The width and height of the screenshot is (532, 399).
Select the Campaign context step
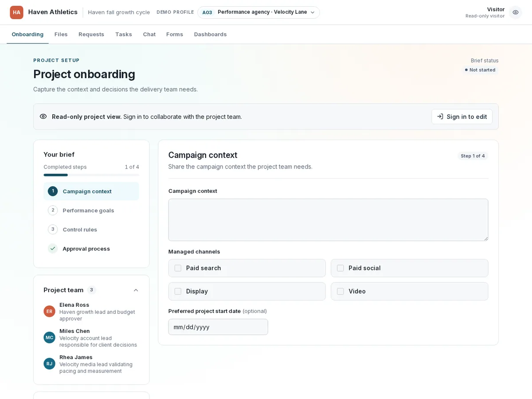91,191
